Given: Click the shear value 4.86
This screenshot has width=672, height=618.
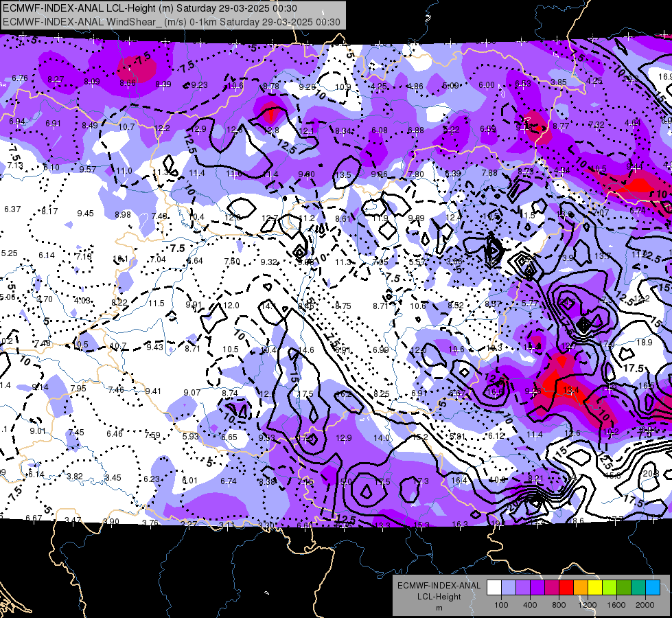Looking at the screenshot, I should (x=415, y=87).
